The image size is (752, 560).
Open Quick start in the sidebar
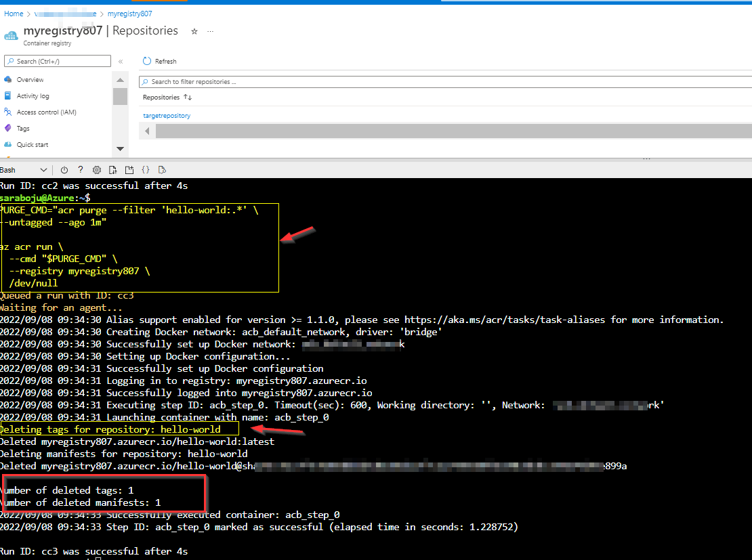click(x=32, y=145)
